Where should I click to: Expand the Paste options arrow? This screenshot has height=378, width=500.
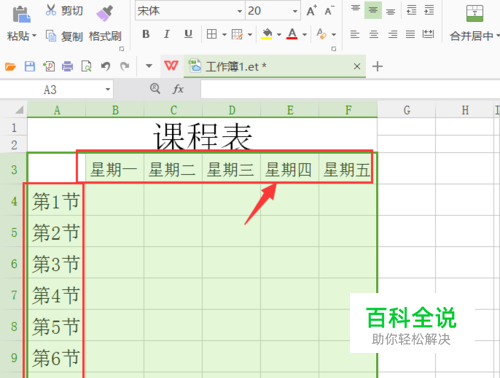pos(34,35)
